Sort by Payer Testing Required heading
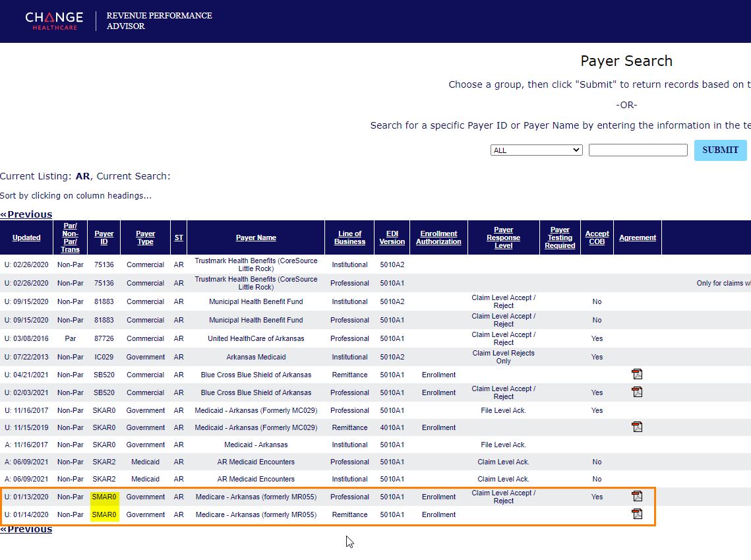The width and height of the screenshot is (751, 560). (560, 237)
